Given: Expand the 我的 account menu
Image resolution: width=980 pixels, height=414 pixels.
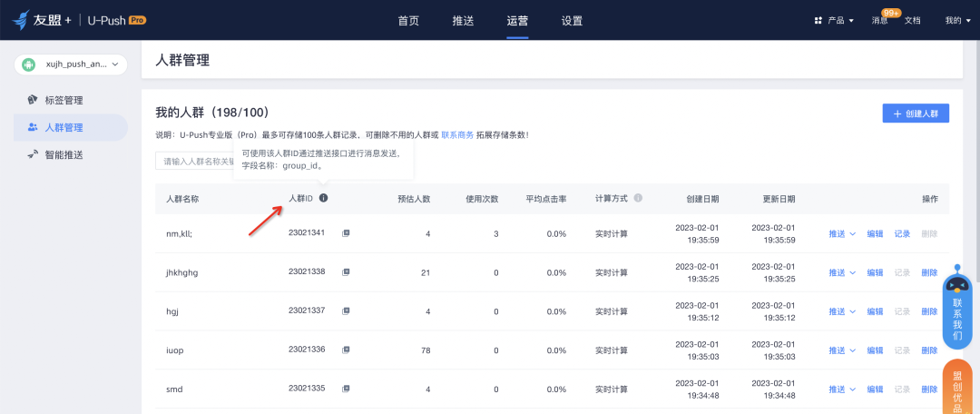Looking at the screenshot, I should (x=957, y=21).
